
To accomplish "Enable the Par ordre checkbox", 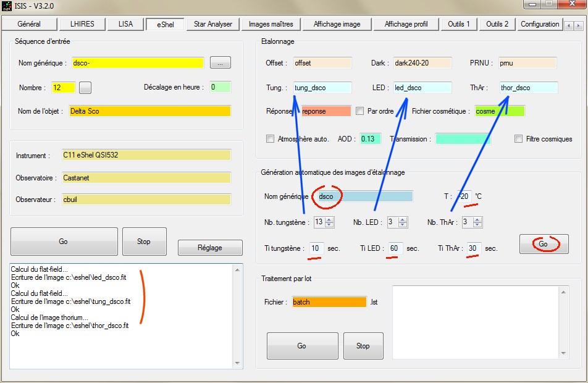I will coord(360,112).
